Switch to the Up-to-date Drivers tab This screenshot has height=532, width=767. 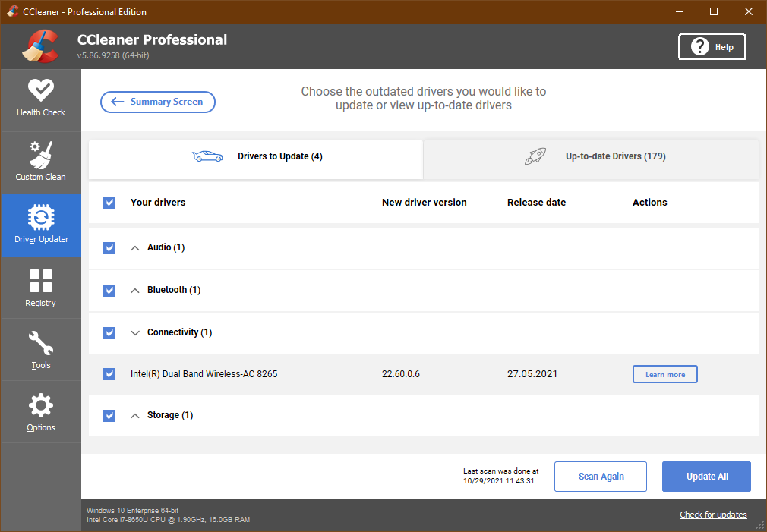pyautogui.click(x=591, y=157)
